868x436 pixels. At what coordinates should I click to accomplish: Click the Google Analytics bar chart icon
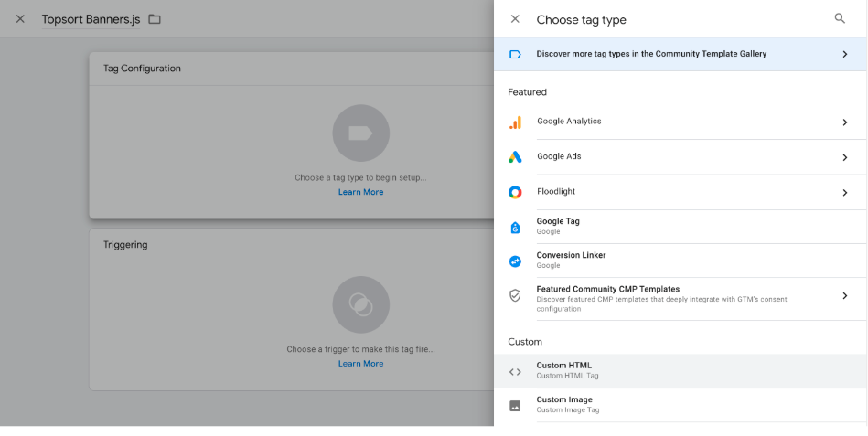pos(515,122)
